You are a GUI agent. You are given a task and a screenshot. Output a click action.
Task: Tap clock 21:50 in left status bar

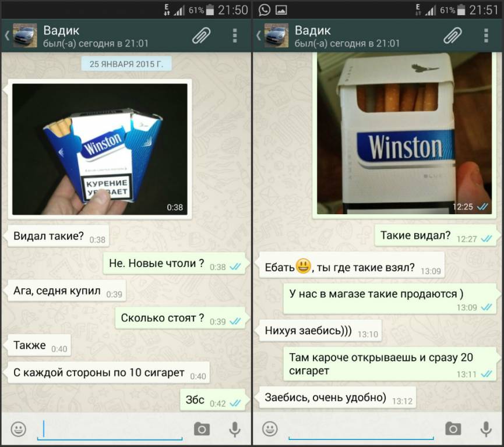pyautogui.click(x=232, y=10)
